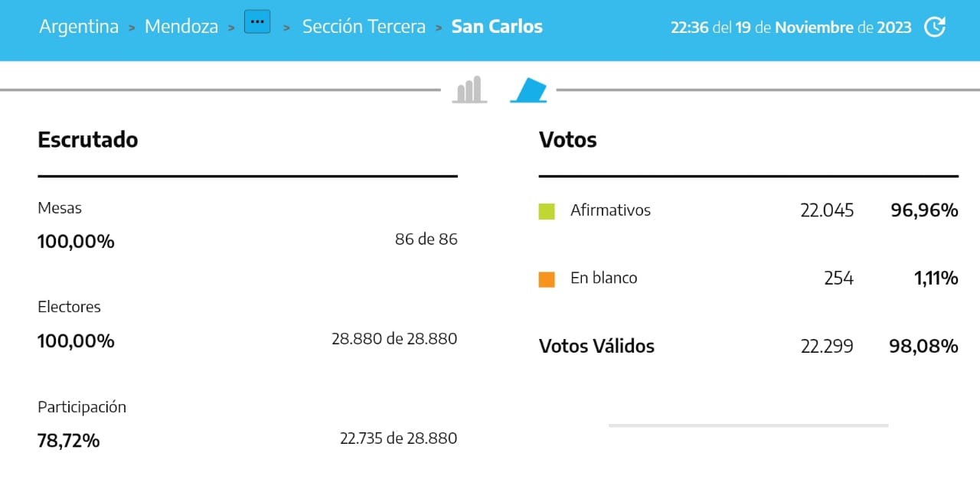Viewport: 980px width, 479px height.
Task: Navigate to Mendoza breadcrumb link
Action: [181, 27]
